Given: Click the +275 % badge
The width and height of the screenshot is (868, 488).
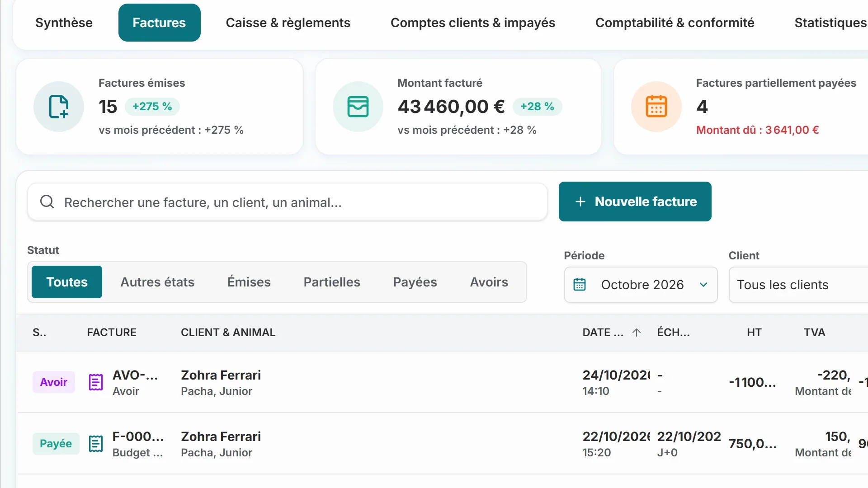Looking at the screenshot, I should tap(152, 107).
